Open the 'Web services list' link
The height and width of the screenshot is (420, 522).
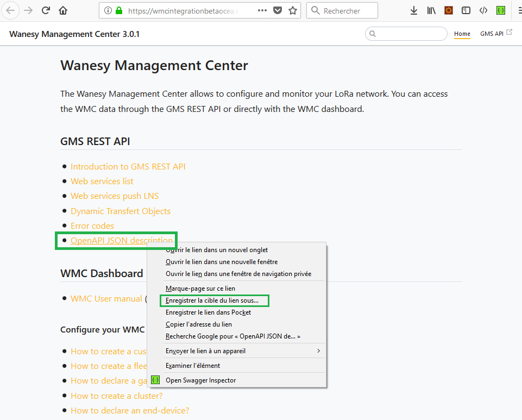102,181
